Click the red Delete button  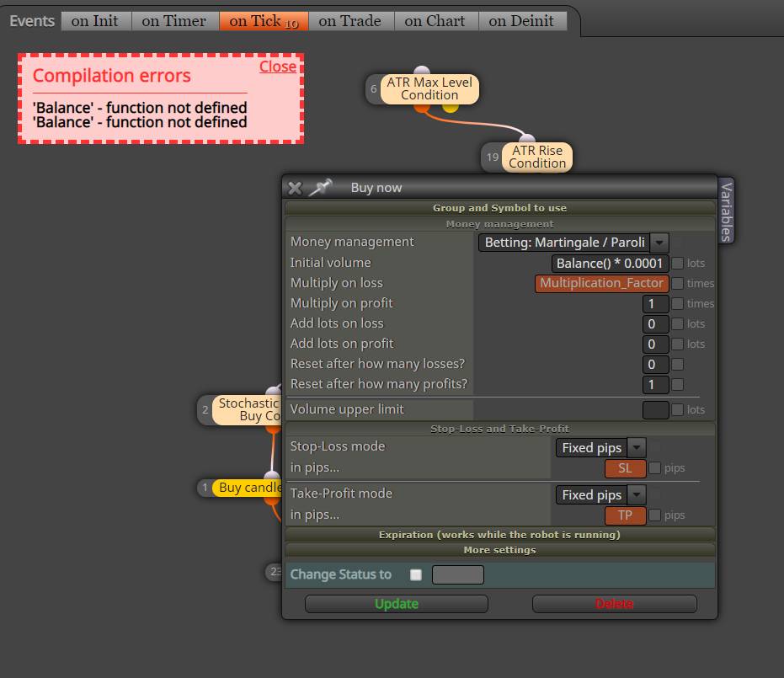[614, 604]
